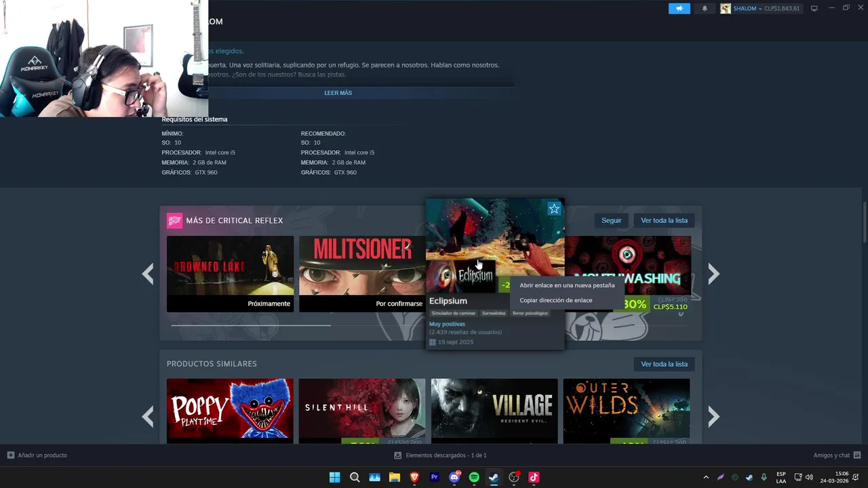868x488 pixels.
Task: Open ESP LAA keyboard language switcher
Action: point(781,477)
